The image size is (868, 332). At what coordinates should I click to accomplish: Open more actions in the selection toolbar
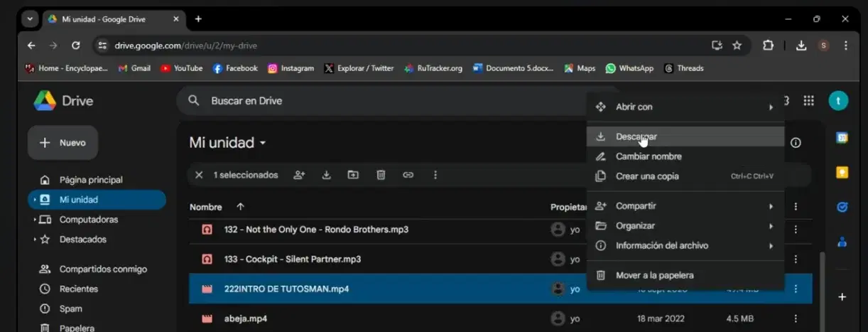coord(435,175)
